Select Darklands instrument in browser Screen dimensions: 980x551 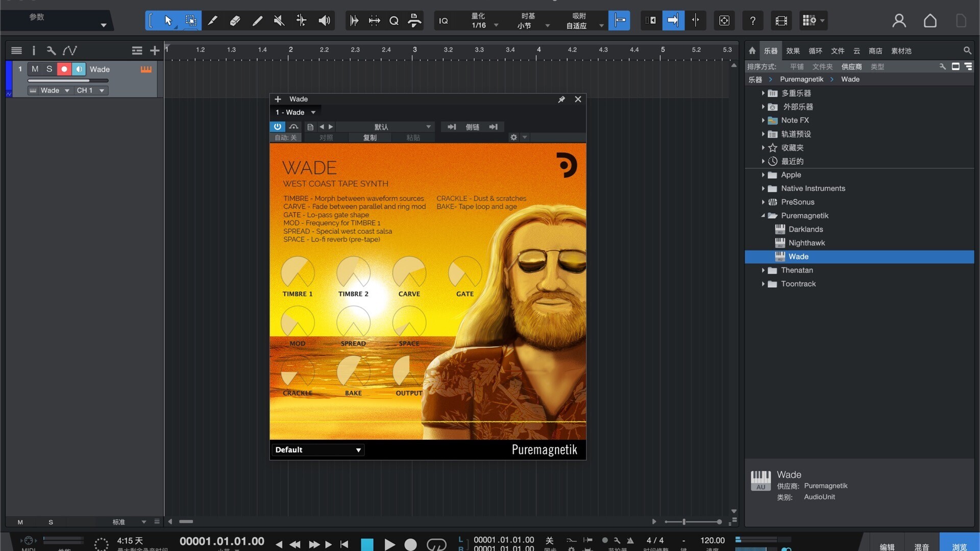805,229
